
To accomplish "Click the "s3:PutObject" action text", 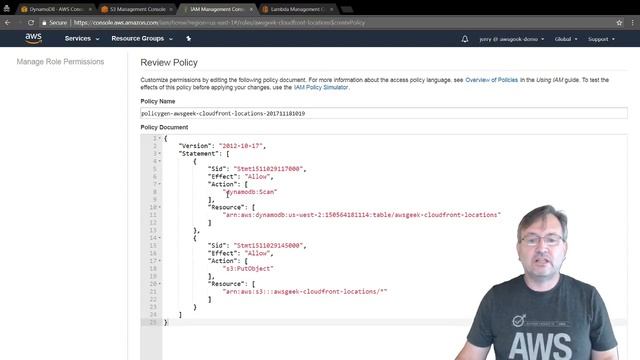I will coord(248,269).
